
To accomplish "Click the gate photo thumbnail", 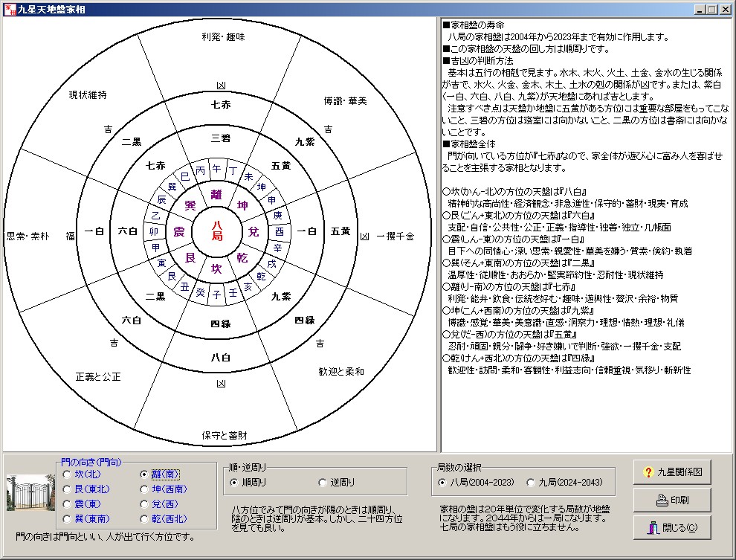I will [31, 492].
